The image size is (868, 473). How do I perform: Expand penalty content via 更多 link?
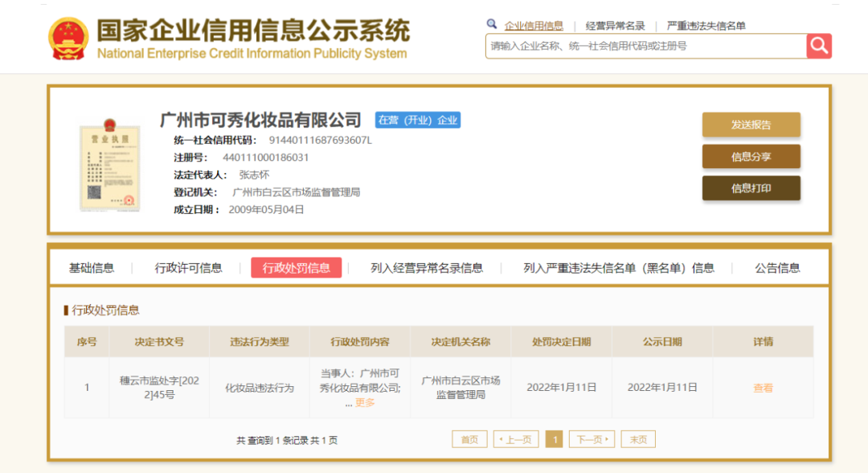[365, 403]
